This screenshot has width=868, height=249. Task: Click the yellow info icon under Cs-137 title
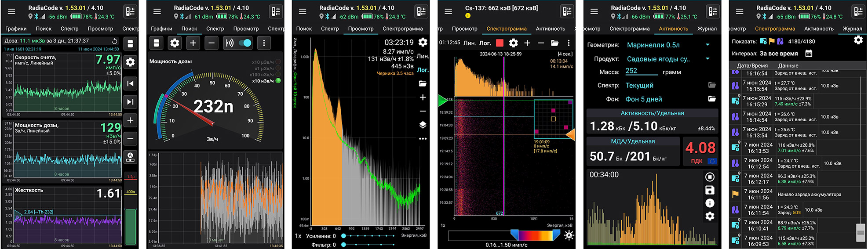[x=468, y=16]
